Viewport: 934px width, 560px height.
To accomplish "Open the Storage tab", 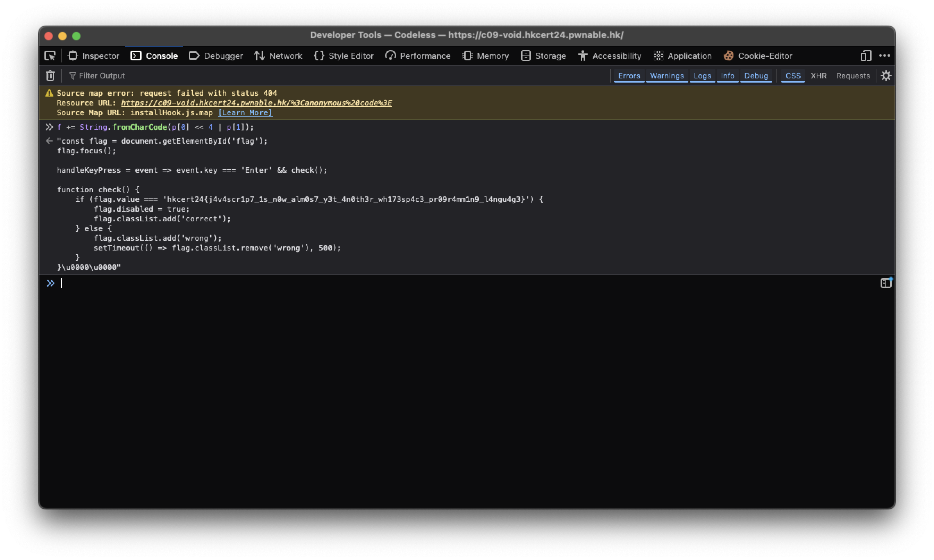I will 543,56.
